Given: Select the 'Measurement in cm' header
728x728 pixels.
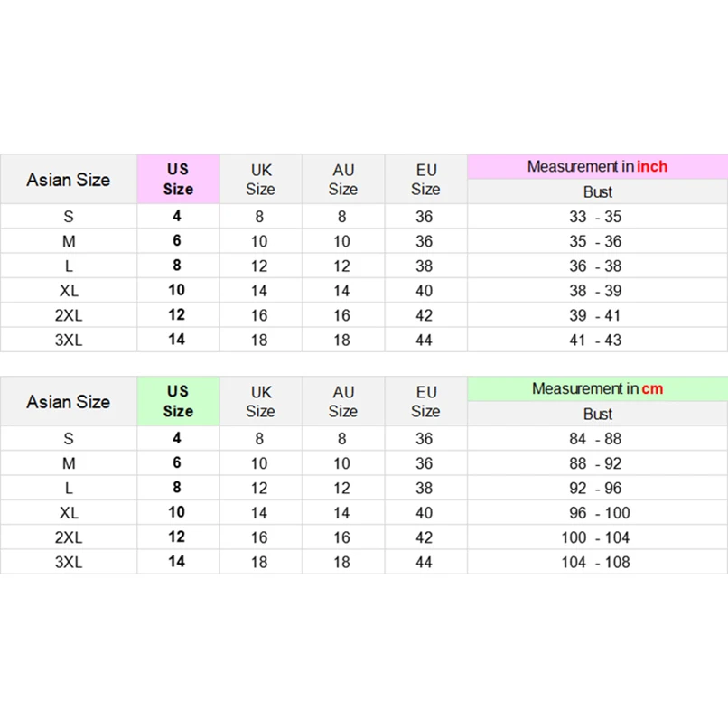Looking at the screenshot, I should point(597,388).
